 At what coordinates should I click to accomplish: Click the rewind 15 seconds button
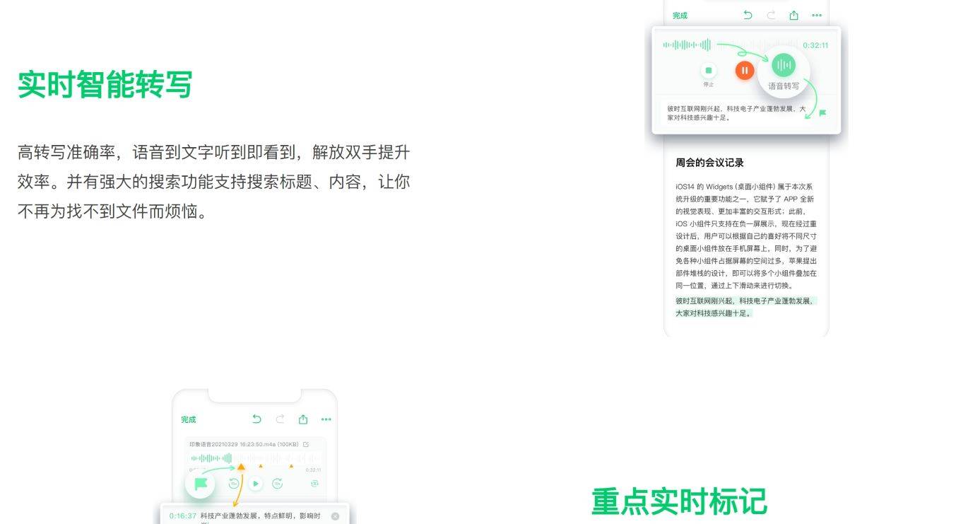pyautogui.click(x=233, y=484)
